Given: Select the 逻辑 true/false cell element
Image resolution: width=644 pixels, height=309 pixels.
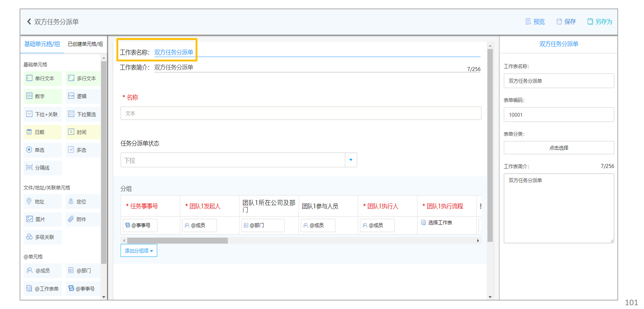Looking at the screenshot, I should (x=83, y=96).
